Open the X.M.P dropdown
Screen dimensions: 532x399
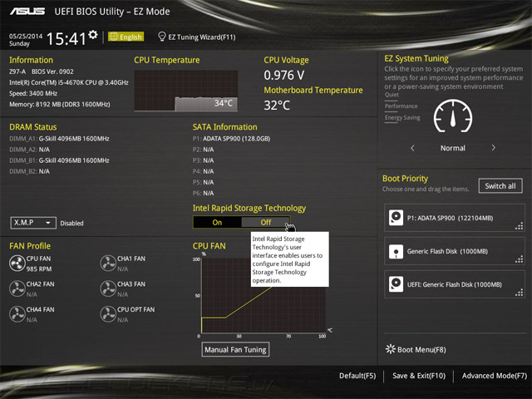pos(33,223)
